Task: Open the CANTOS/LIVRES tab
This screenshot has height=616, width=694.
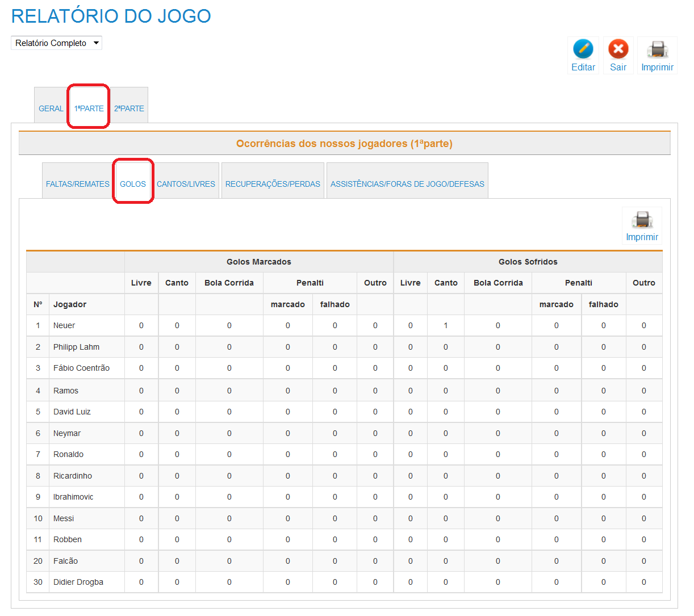Action: 186,184
